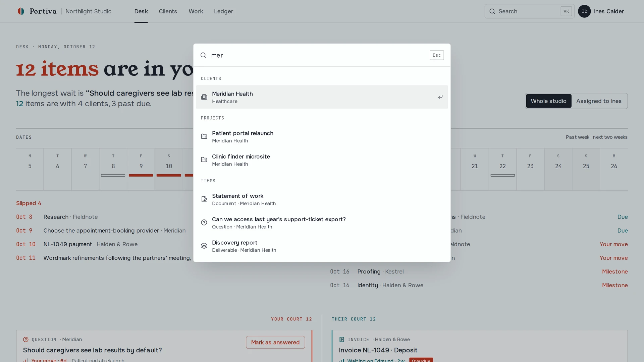Click the question-mark icon for support-ticket export
The height and width of the screenshot is (362, 644).
(204, 223)
